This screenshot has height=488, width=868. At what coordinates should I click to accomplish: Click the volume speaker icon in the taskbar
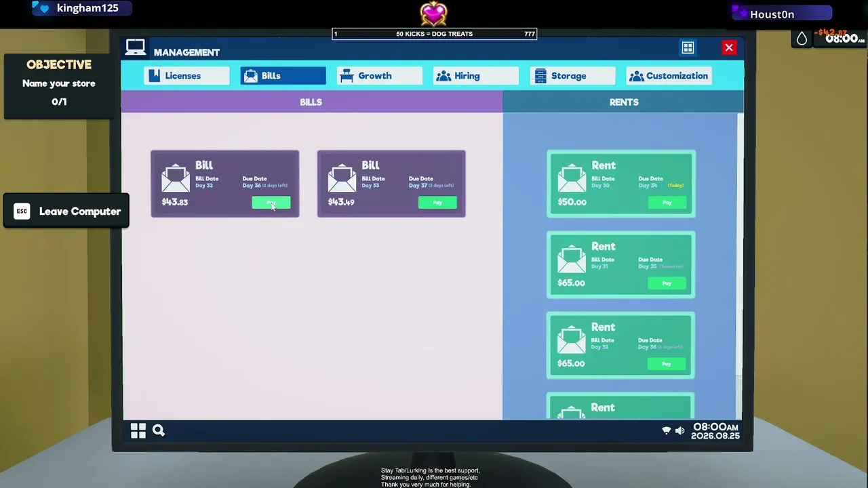(679, 431)
